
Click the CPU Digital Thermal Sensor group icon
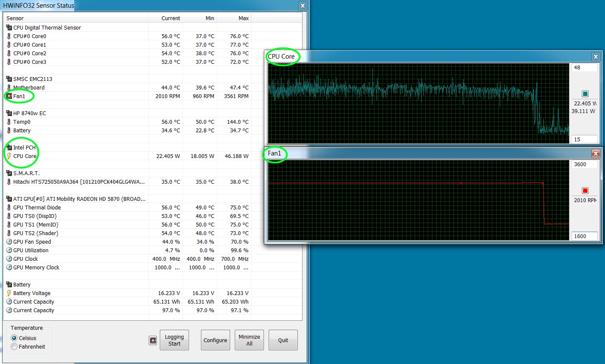(x=9, y=27)
